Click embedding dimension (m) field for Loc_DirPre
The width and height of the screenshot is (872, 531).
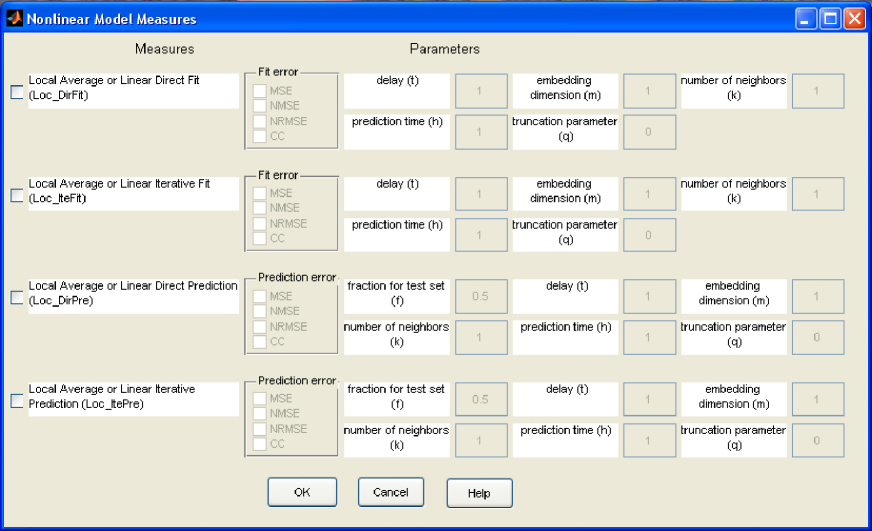point(818,297)
